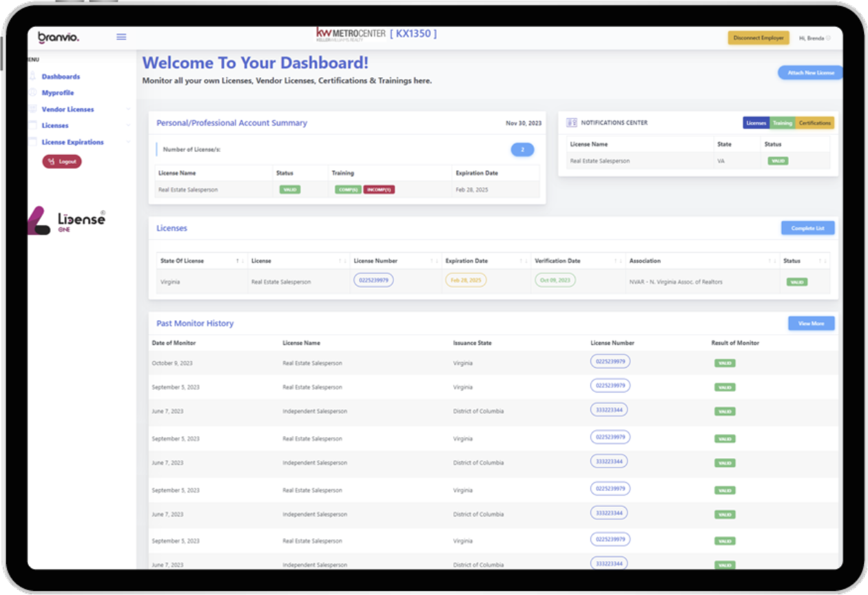Sort the Association column
Viewport: 868px width, 595px height.
point(772,261)
